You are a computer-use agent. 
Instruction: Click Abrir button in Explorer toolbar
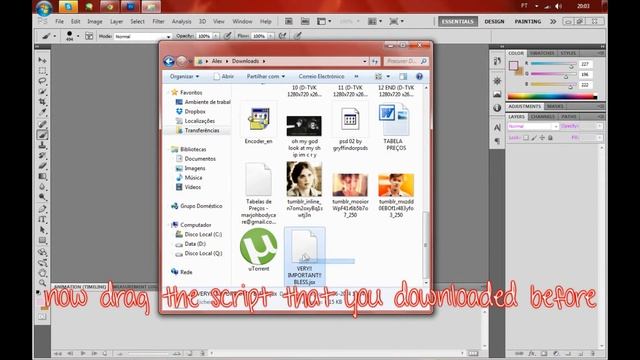point(223,76)
